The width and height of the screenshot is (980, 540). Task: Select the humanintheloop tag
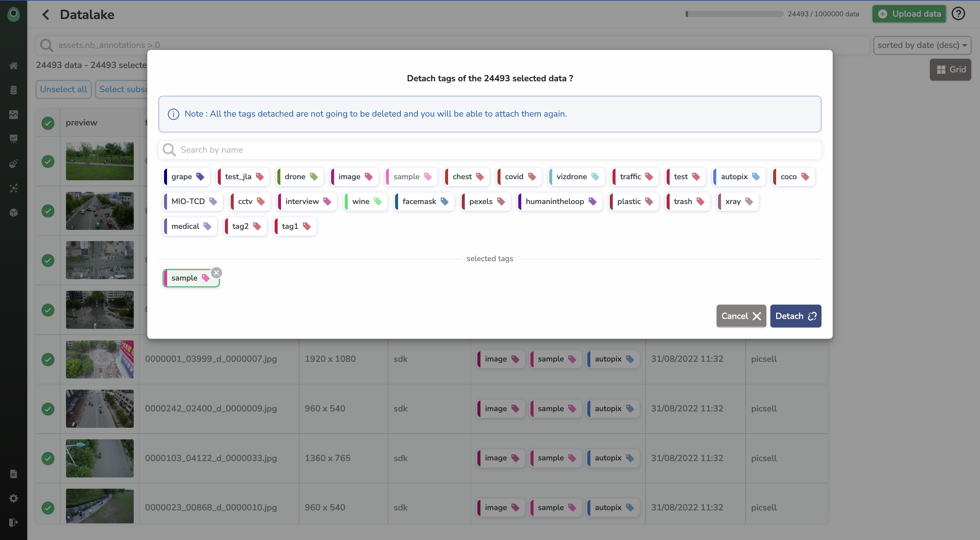pyautogui.click(x=560, y=202)
